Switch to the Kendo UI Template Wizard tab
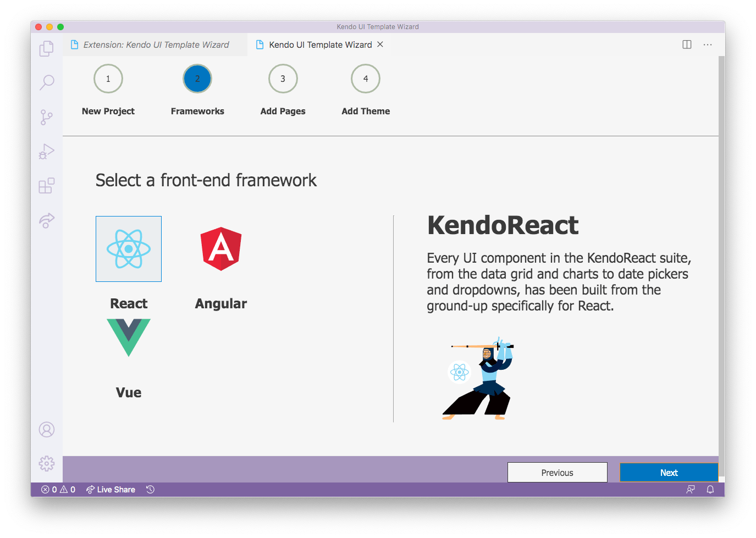 point(319,45)
